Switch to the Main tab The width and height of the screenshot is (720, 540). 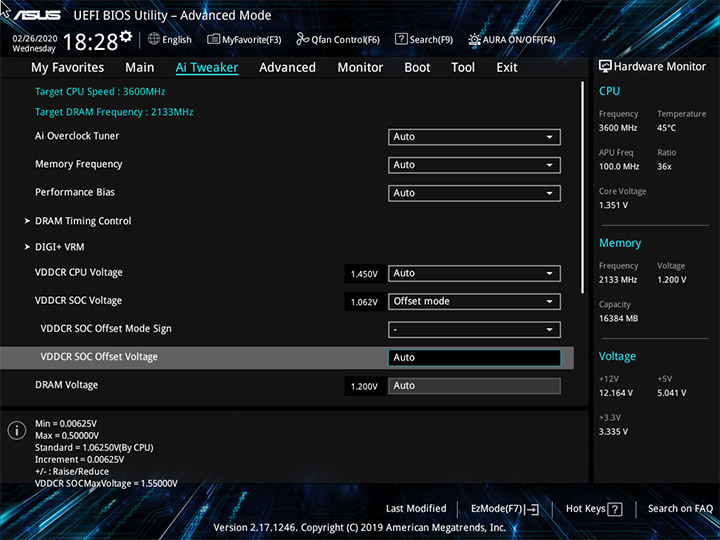(140, 68)
